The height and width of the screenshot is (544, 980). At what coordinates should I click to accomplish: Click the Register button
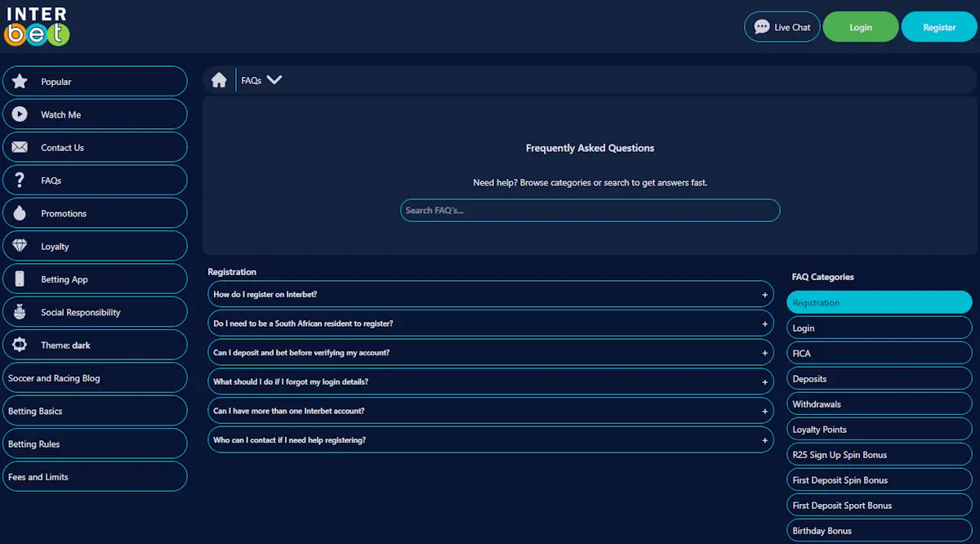coord(938,26)
